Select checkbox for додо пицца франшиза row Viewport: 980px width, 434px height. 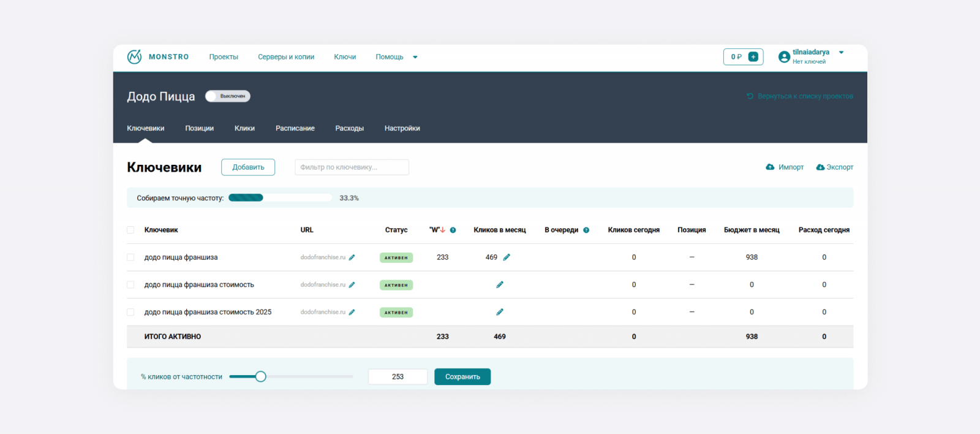point(130,257)
